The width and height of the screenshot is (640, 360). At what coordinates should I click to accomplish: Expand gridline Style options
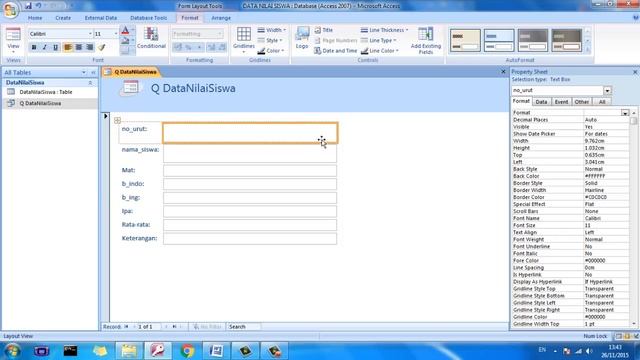270,40
